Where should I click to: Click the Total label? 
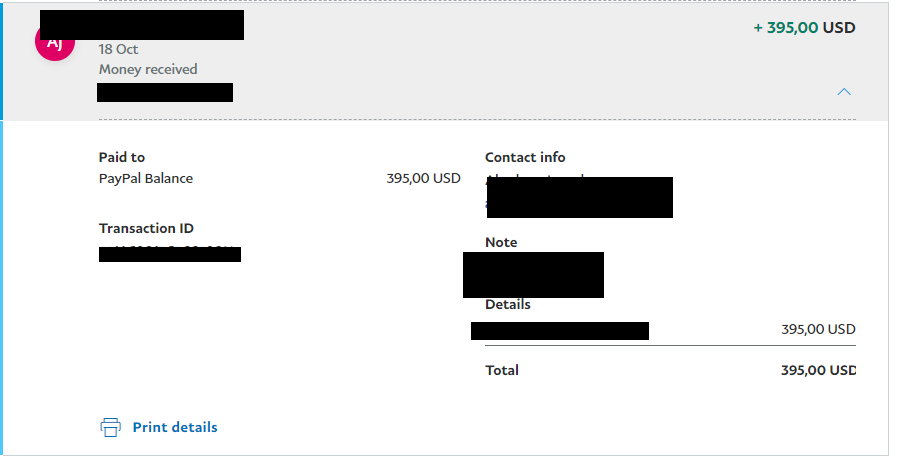[502, 370]
